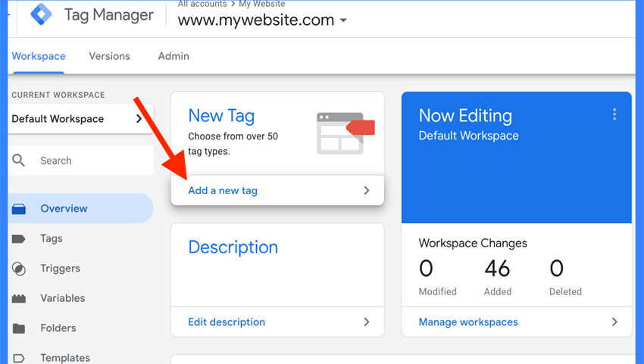Screen dimensions: 644x364
Task: Click into the Search input field
Action: pos(91,161)
